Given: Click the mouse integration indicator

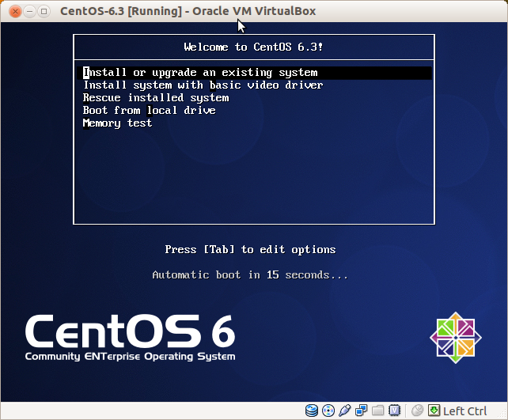Looking at the screenshot, I should tap(417, 411).
